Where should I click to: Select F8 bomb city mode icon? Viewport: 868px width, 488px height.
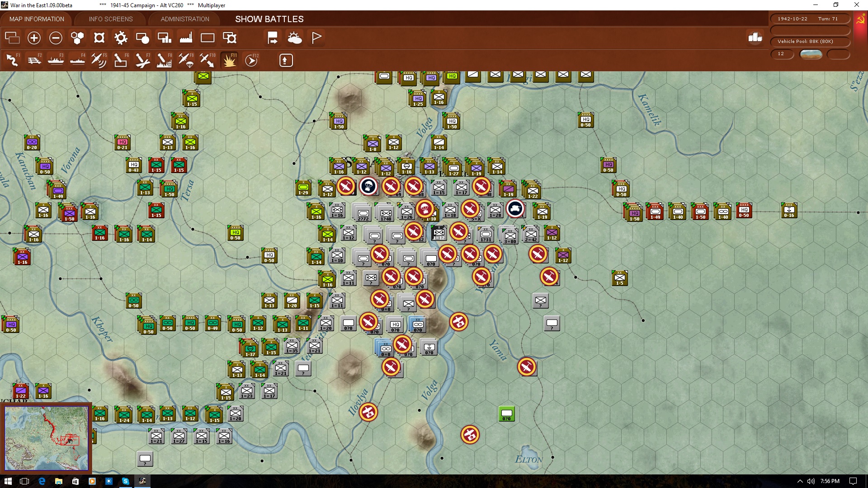[164, 60]
